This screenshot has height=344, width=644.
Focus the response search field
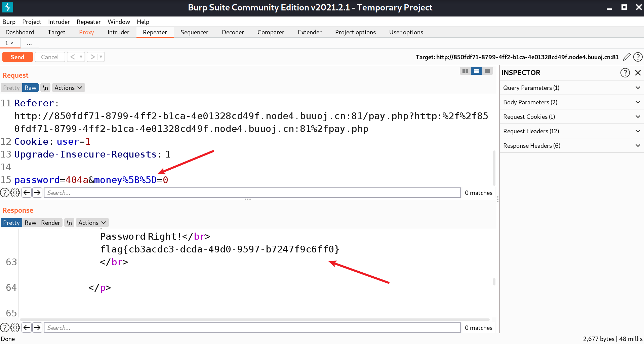(x=252, y=328)
